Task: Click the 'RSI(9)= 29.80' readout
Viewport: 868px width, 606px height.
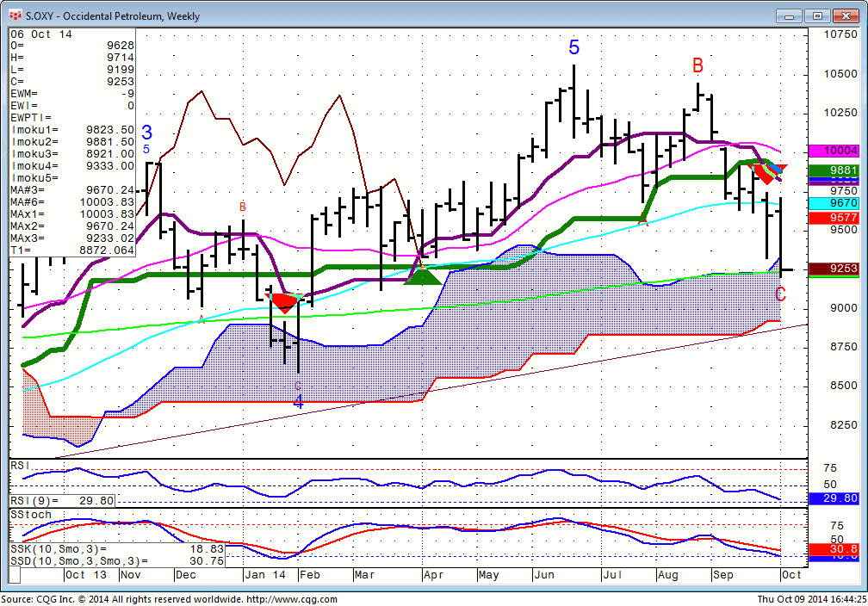Action: (63, 501)
